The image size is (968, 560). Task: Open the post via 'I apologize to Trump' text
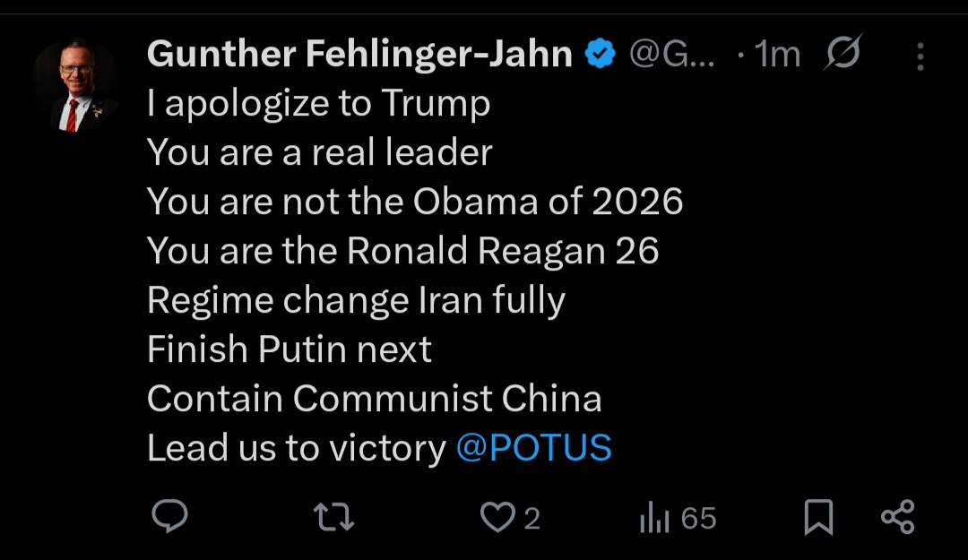[318, 103]
